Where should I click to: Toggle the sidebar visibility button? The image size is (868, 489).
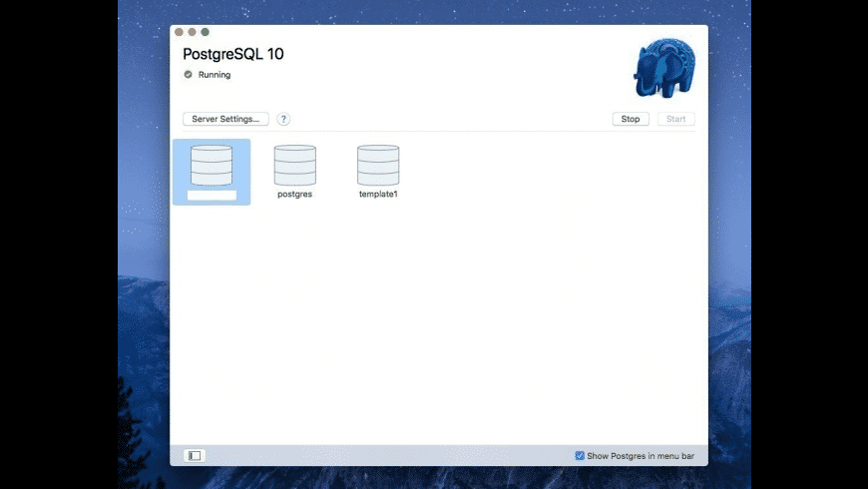pyautogui.click(x=195, y=456)
